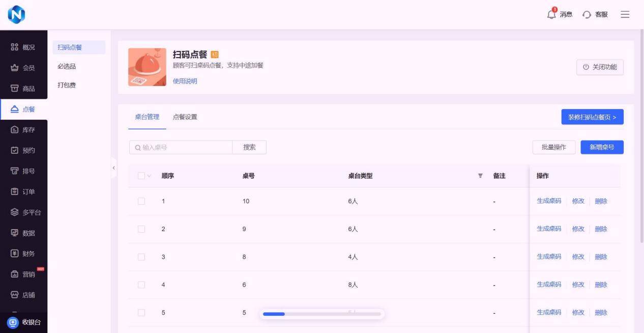Collapse the secondary sidebar with arrow handle
This screenshot has width=644, height=333.
click(113, 168)
